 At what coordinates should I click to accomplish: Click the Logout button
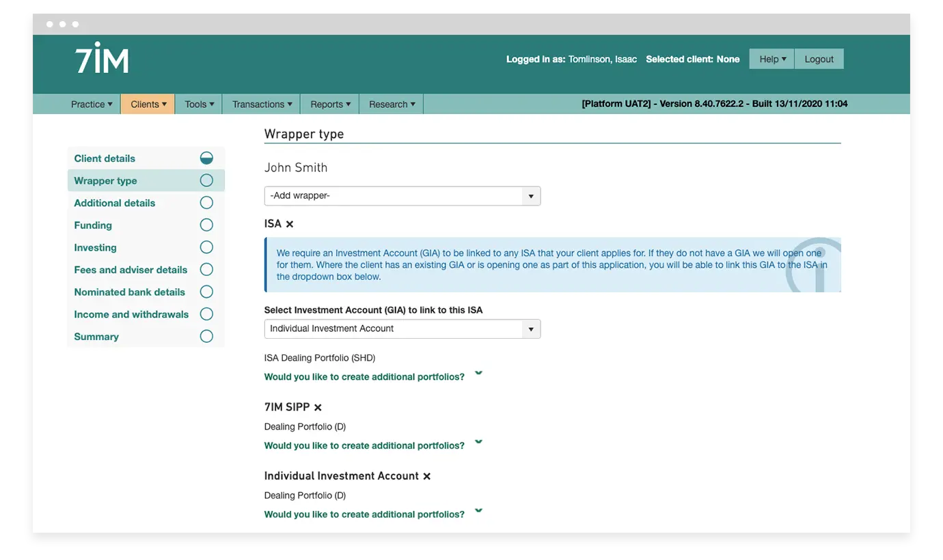point(819,59)
